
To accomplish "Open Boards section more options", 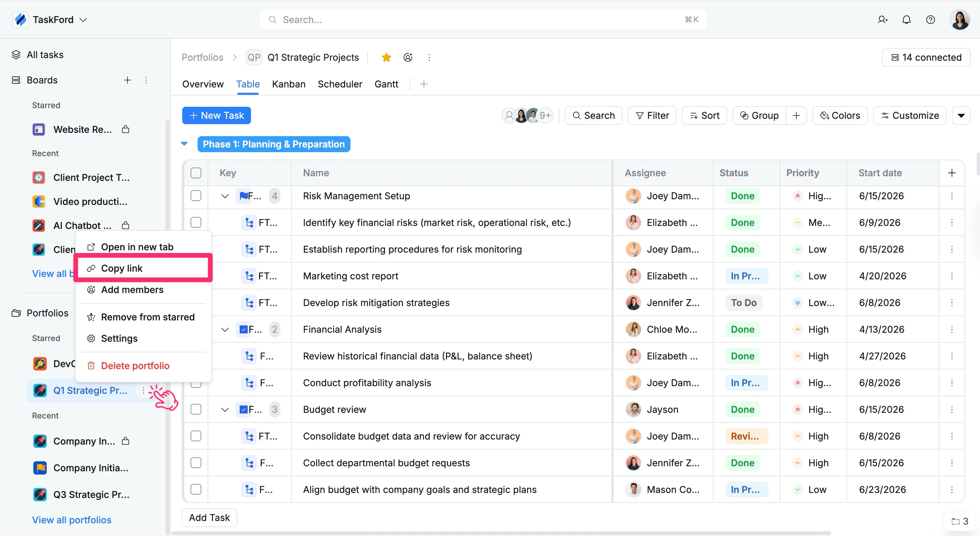I will 146,80.
